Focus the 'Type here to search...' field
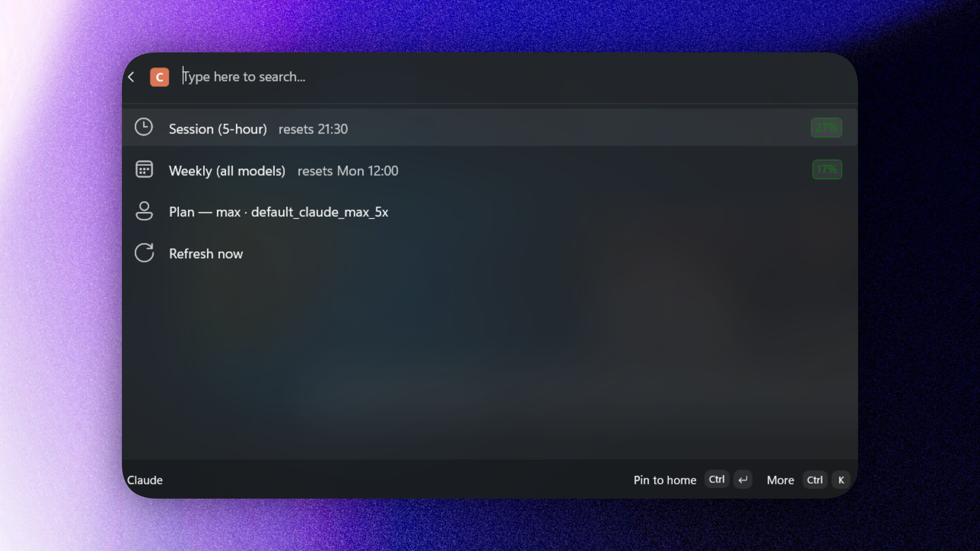Viewport: 980px width, 551px height. pyautogui.click(x=514, y=77)
